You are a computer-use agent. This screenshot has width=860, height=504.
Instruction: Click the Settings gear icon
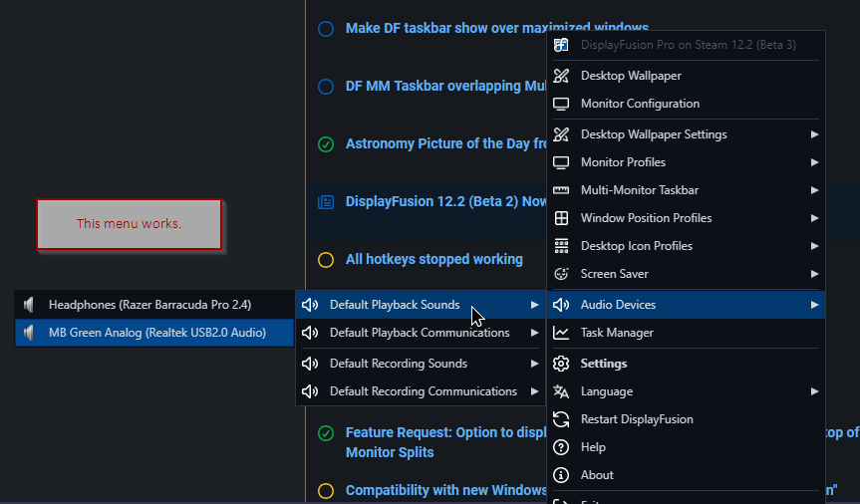tap(561, 364)
